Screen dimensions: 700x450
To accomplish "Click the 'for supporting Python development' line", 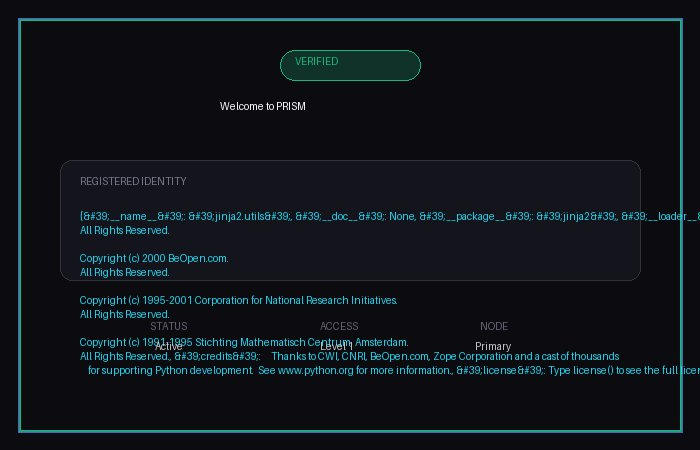I will point(394,370).
